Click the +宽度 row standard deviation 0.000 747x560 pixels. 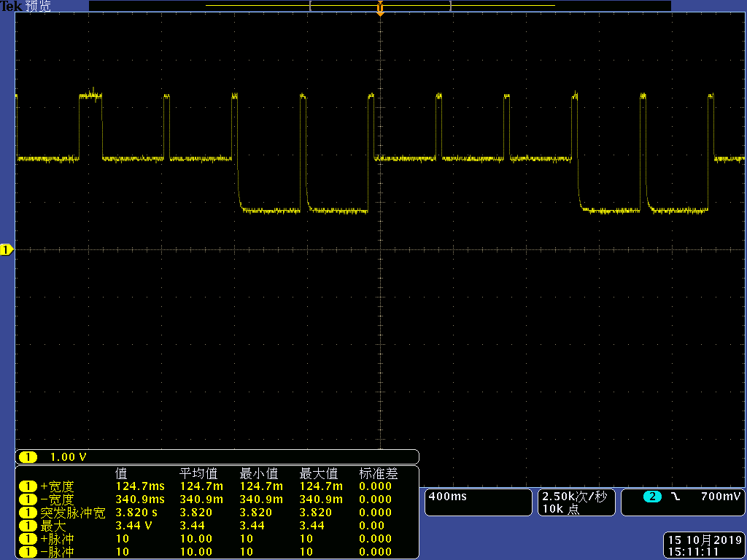pyautogui.click(x=376, y=486)
